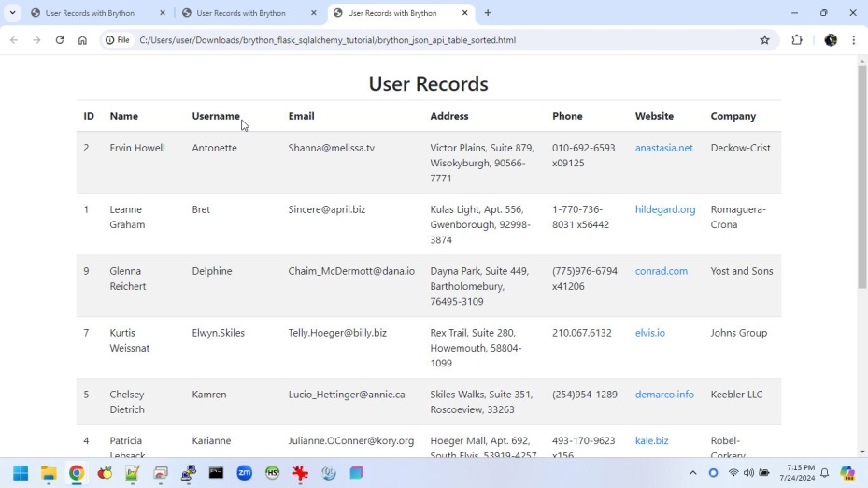Viewport: 868px width, 488px height.
Task: Open the browser extensions puzzle icon
Action: [797, 40]
